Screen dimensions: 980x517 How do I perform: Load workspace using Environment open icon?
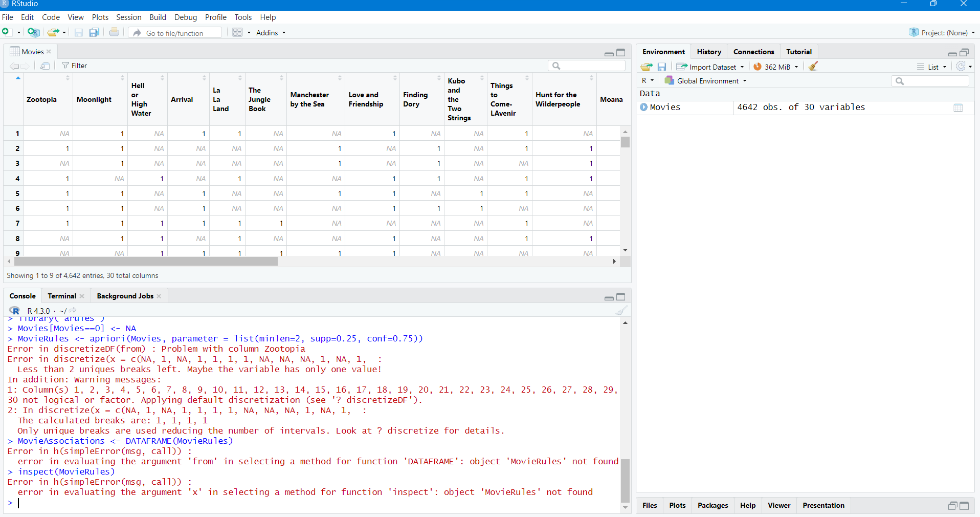[647, 67]
